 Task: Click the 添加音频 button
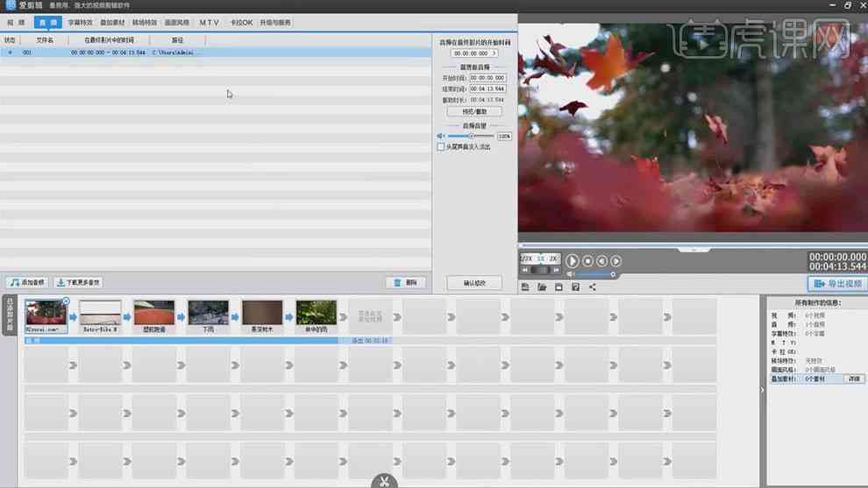(28, 283)
